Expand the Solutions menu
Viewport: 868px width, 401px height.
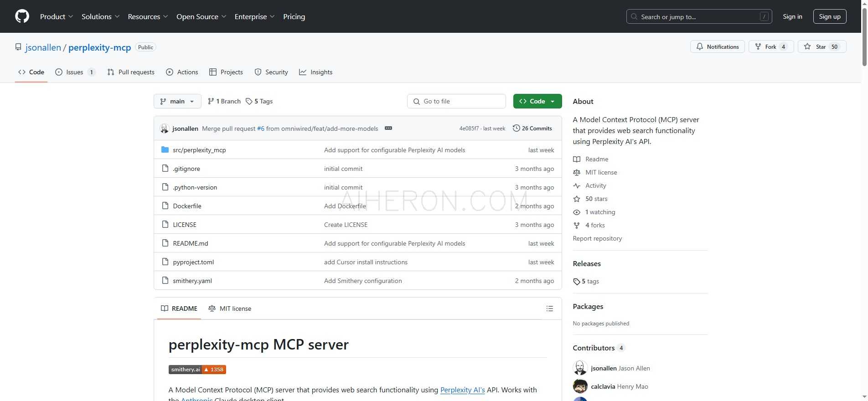[100, 16]
